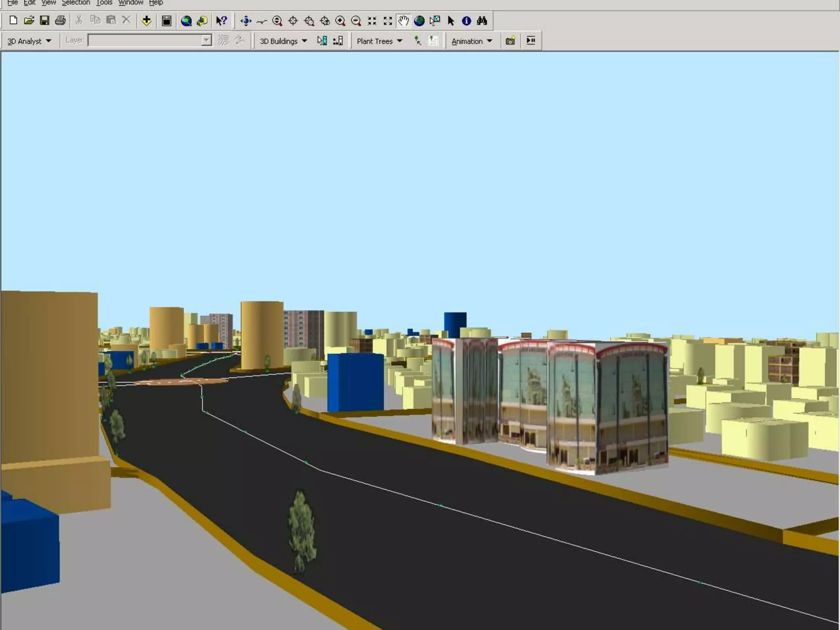Open the Animation dropdown menu
The height and width of the screenshot is (630, 840).
[471, 41]
